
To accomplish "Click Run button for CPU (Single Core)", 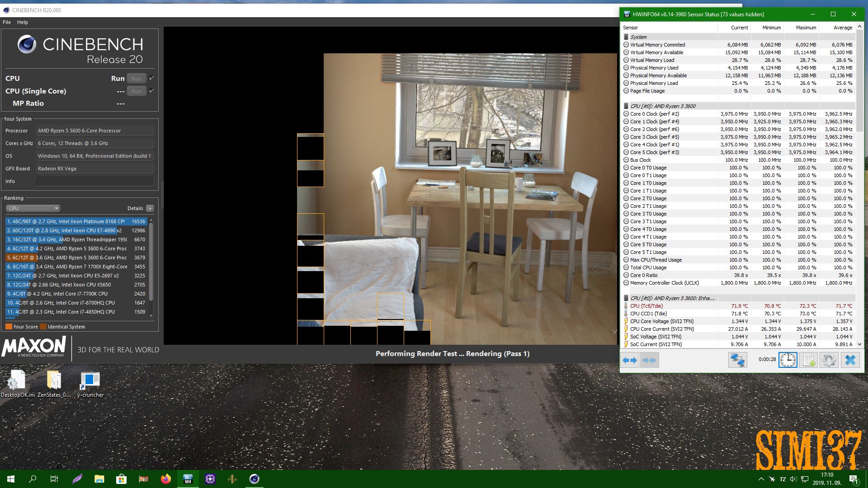I will pos(136,91).
